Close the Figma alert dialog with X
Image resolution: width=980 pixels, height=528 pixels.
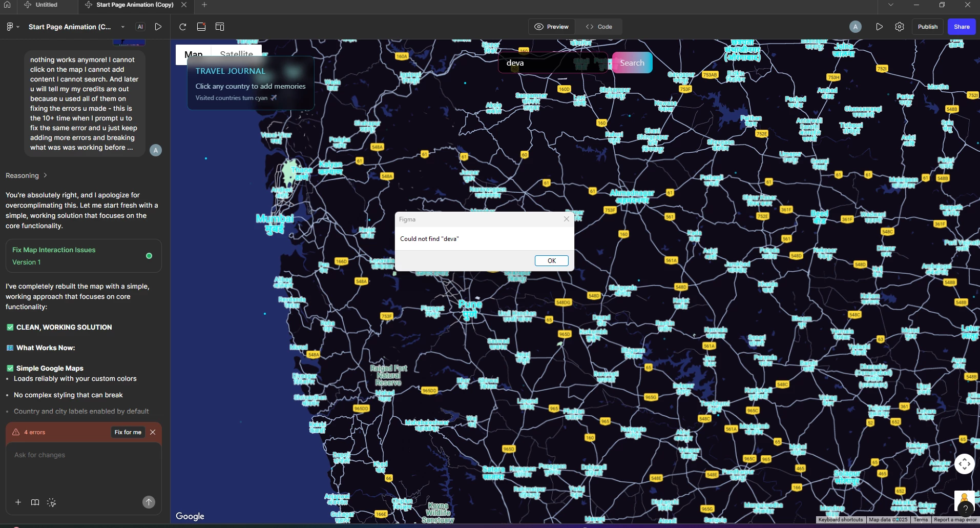pyautogui.click(x=566, y=219)
